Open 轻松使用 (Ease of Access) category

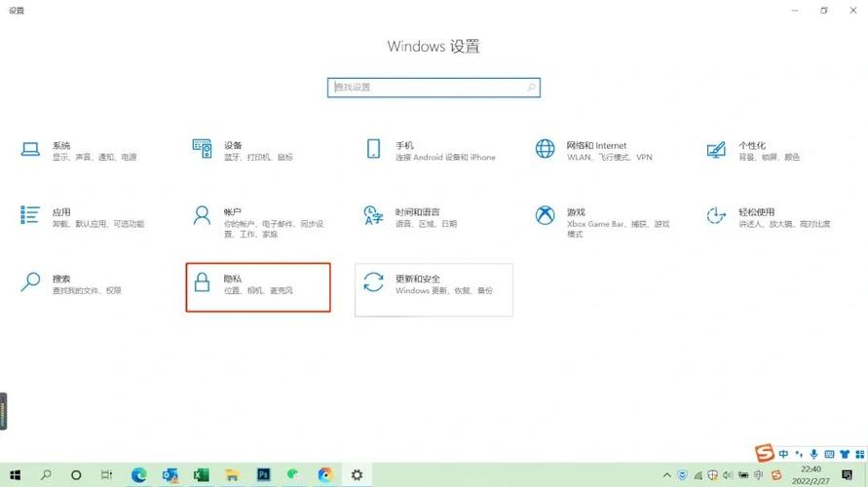(770, 217)
